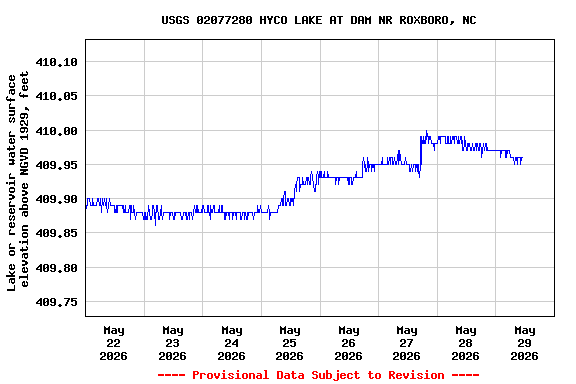This screenshot has width=576, height=384.
Task: Click the 'May 25 2026' date label
Action: (289, 343)
